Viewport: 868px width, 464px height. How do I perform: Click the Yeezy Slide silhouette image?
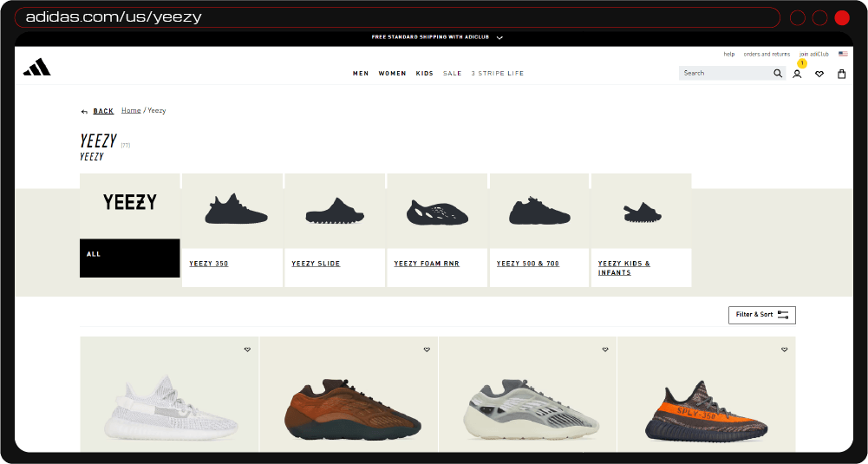[x=334, y=211]
